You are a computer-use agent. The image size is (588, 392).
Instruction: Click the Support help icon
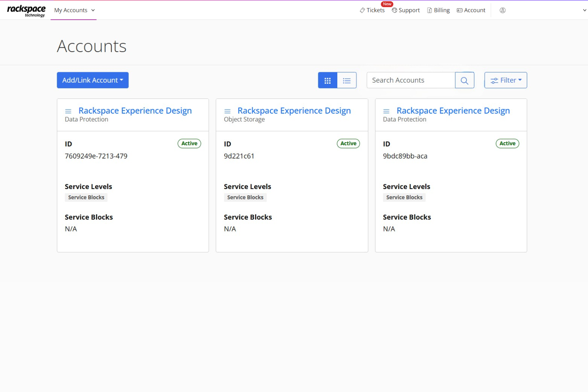point(394,10)
